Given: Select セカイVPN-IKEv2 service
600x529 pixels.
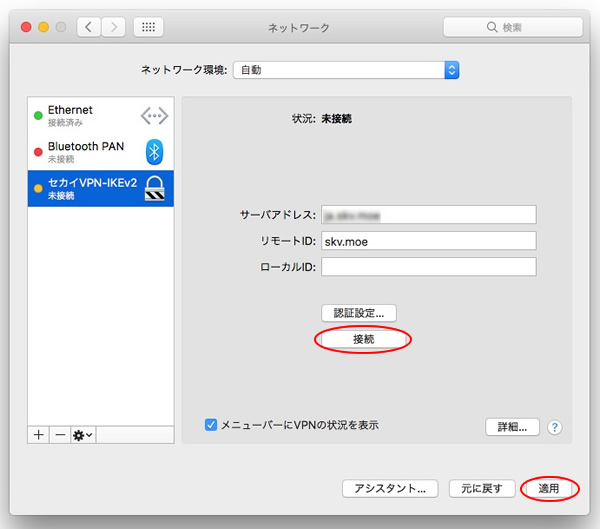Looking at the screenshot, I should (x=97, y=187).
